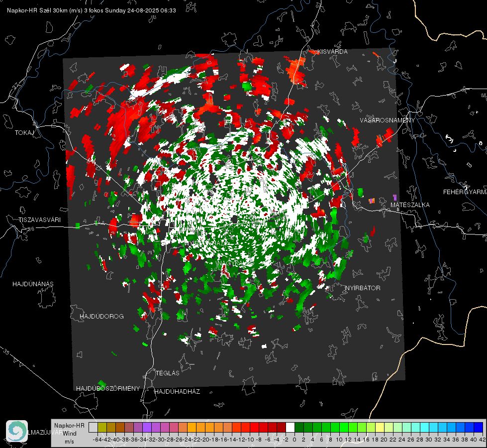Click the map title with the timestamp
Screen dimensions: 487x448
[x=92, y=10]
